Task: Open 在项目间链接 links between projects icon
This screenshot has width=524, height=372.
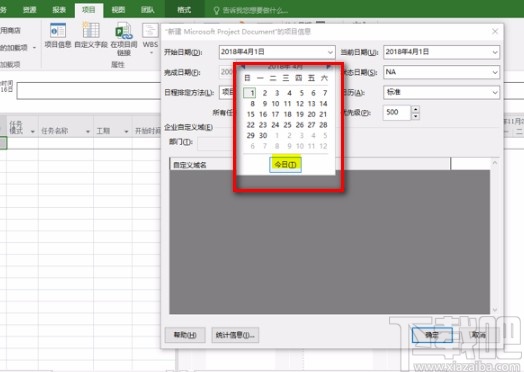Action: (124, 39)
